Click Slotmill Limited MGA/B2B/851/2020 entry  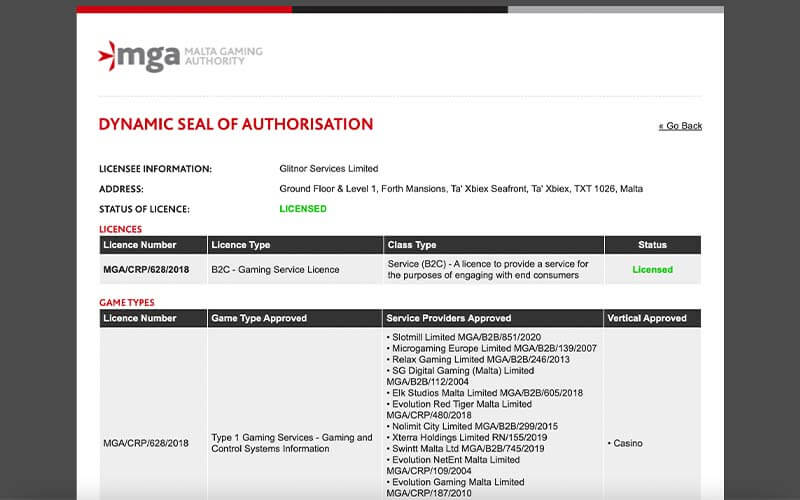click(x=464, y=337)
